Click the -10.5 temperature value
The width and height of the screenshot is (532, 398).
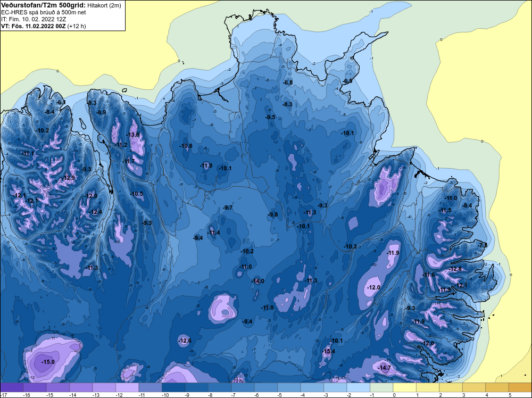137,194
